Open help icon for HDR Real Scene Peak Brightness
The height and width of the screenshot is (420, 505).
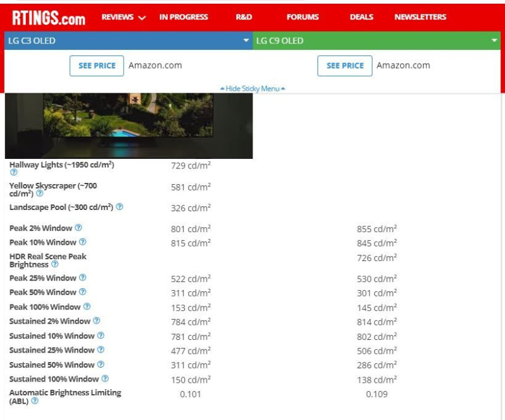click(x=55, y=264)
